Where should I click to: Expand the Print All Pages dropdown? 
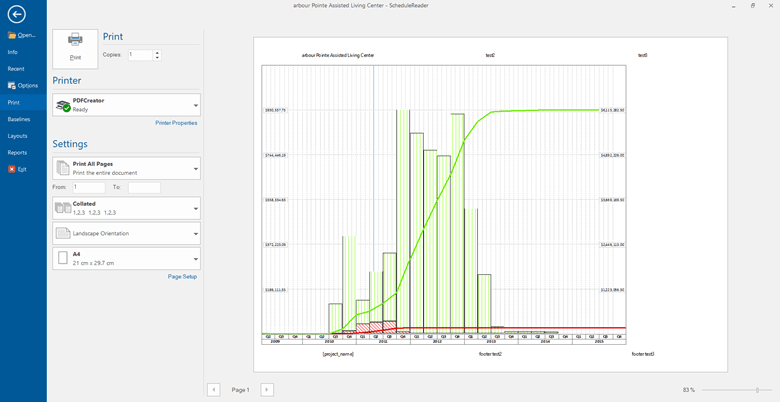click(x=195, y=169)
